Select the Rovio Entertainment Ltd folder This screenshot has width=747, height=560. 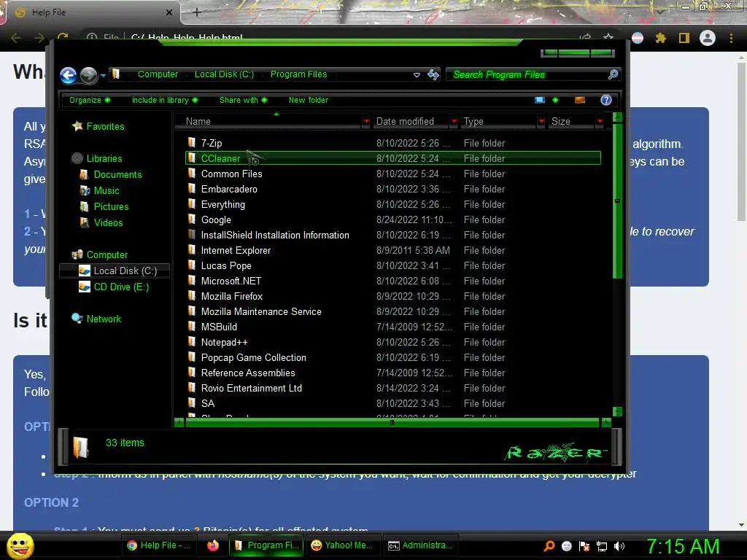393,388
